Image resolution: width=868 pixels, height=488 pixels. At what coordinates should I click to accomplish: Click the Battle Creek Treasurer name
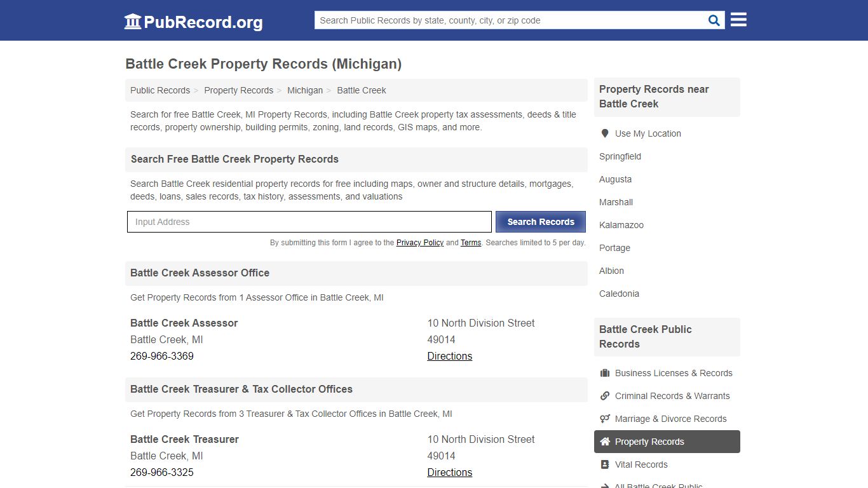(184, 439)
